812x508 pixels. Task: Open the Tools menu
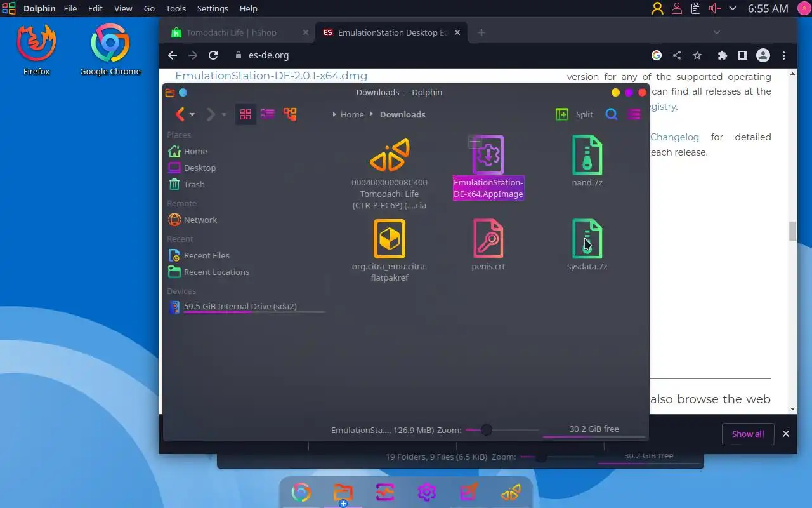[x=176, y=8]
